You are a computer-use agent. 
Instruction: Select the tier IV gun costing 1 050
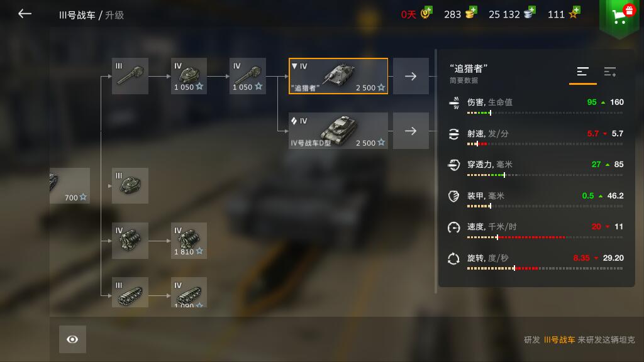[247, 76]
